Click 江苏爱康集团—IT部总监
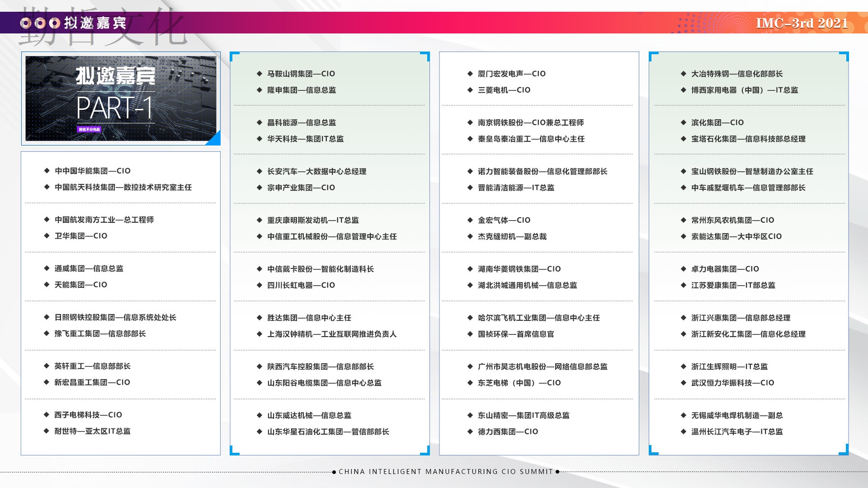 tap(733, 285)
